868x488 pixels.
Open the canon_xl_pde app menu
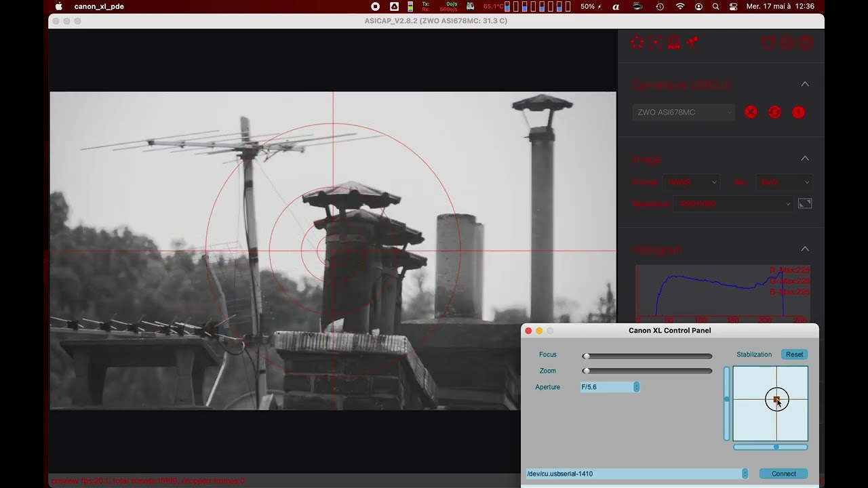click(99, 6)
